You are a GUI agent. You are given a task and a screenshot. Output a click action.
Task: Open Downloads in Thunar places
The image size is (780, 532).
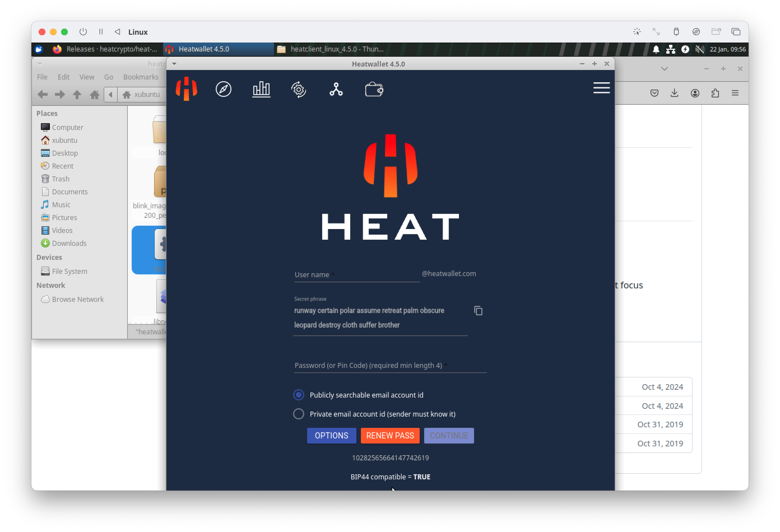(x=63, y=243)
